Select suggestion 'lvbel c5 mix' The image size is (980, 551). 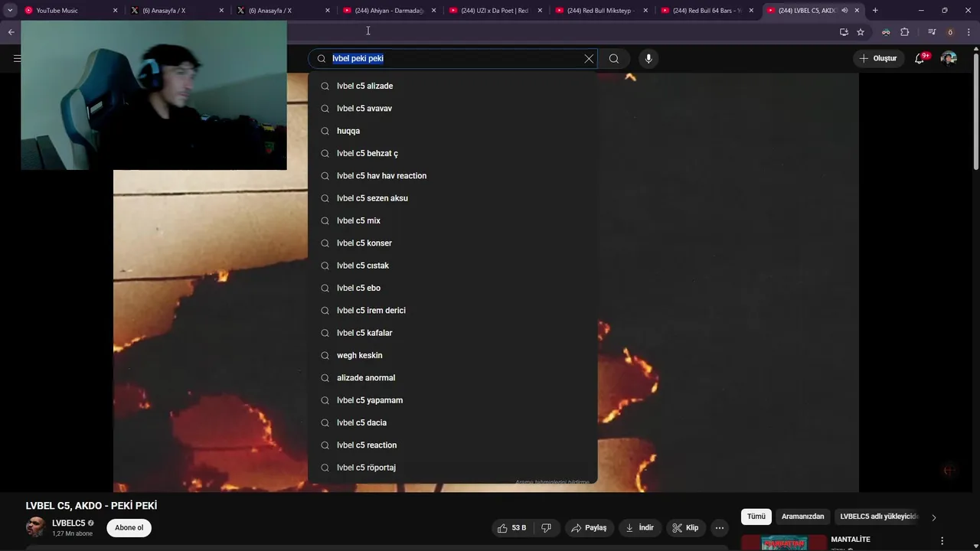452,220
